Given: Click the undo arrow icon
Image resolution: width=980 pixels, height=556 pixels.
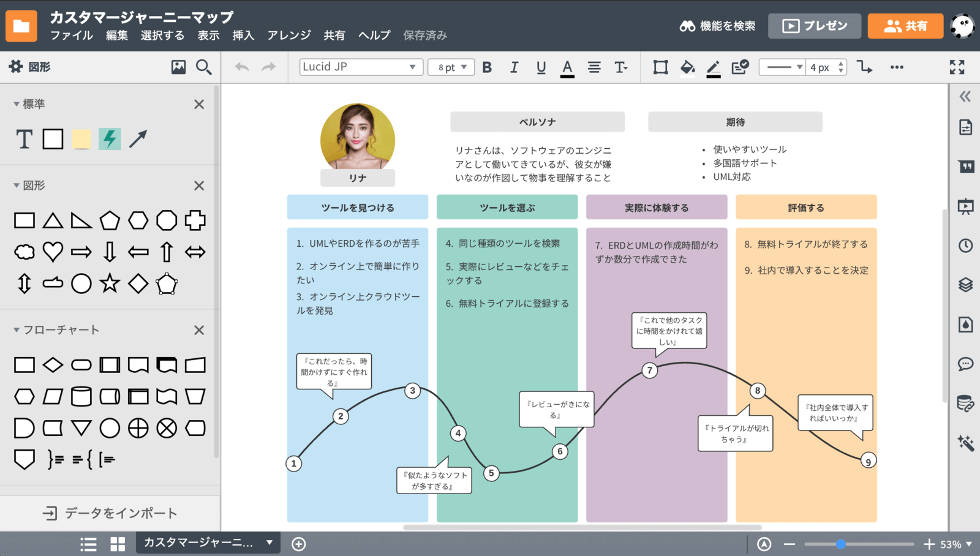Looking at the screenshot, I should (x=242, y=67).
